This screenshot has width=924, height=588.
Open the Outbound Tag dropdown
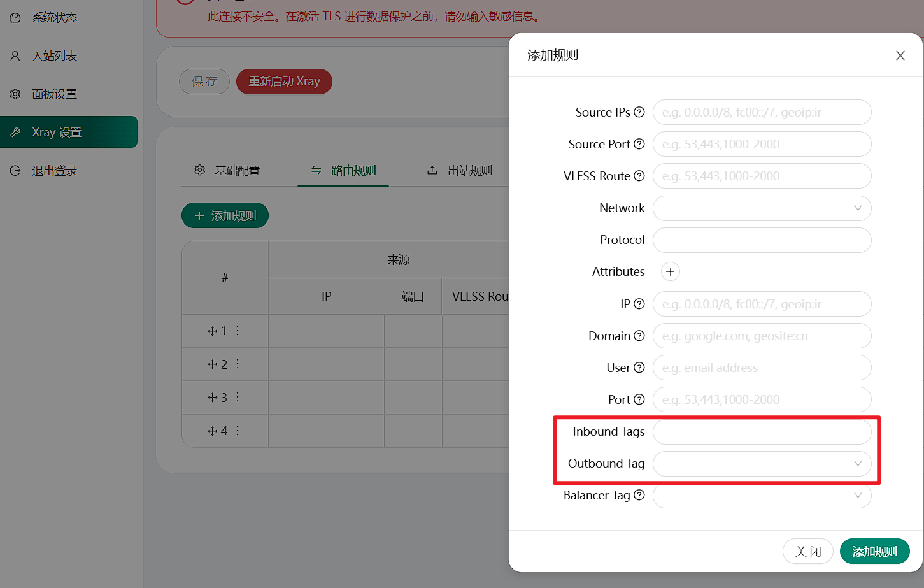click(762, 463)
